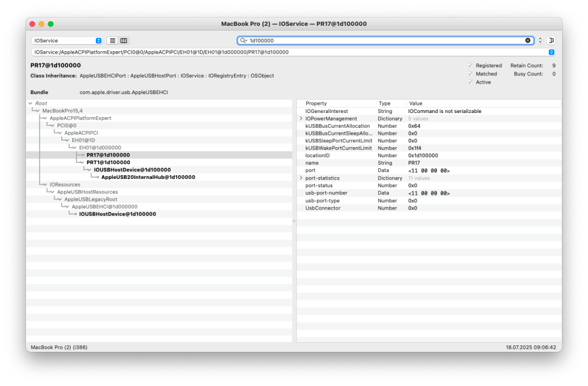
Task: Collapse the IOUSBHostDevice under PRT1
Action: (89, 170)
